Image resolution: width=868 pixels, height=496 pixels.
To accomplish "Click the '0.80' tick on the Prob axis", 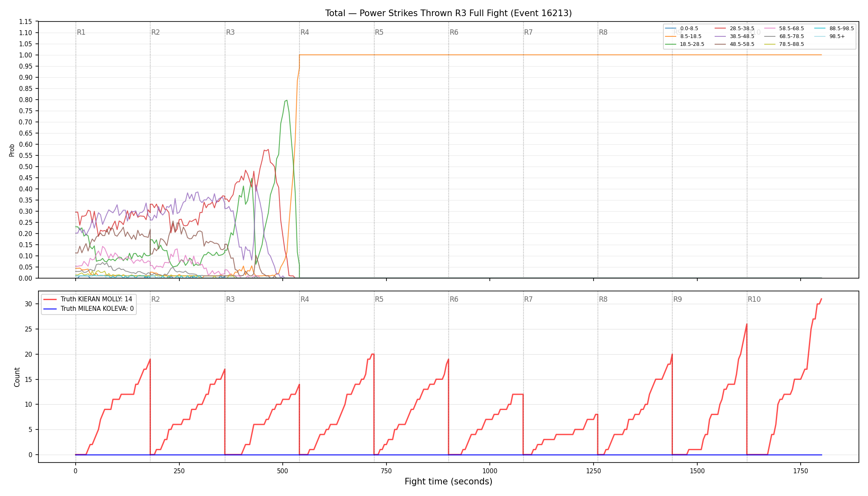I will (x=26, y=100).
